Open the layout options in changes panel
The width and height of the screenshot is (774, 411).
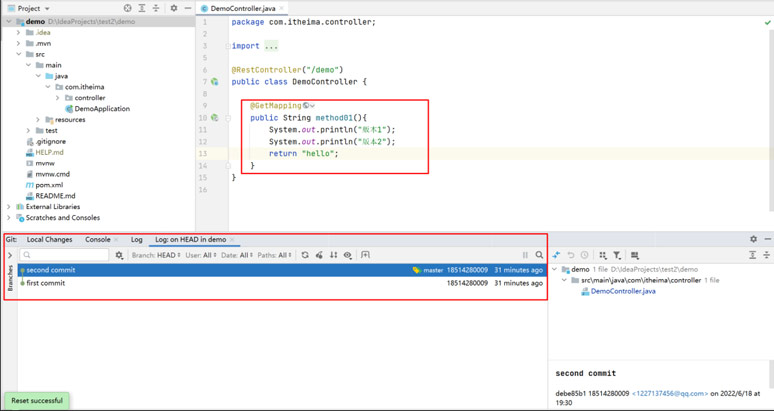(635, 255)
